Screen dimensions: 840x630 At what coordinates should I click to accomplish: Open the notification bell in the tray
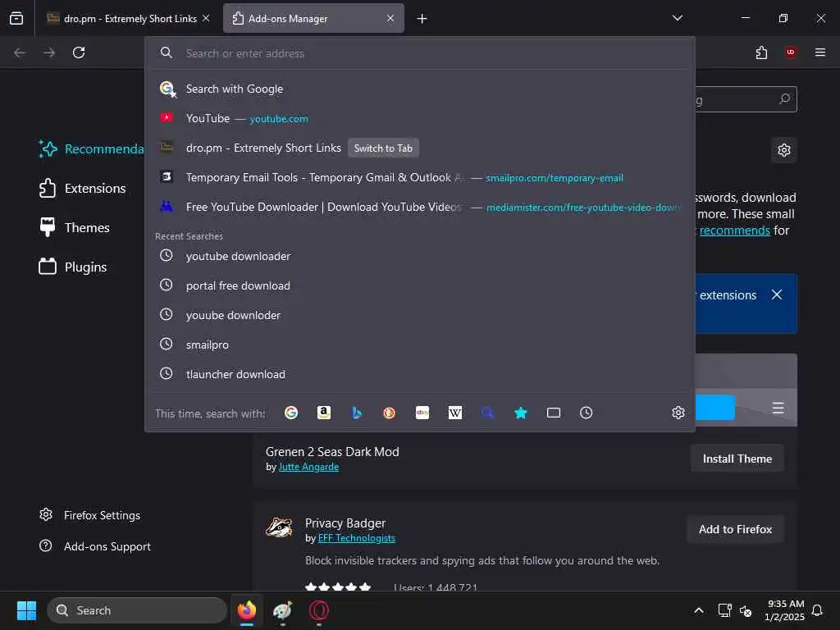coord(817,610)
